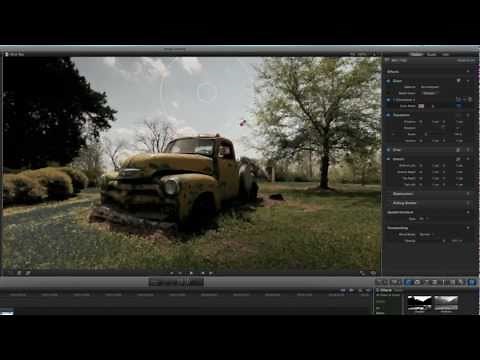Open the Titles browser from the toolbar
The height and width of the screenshot is (360, 480).
click(443, 282)
